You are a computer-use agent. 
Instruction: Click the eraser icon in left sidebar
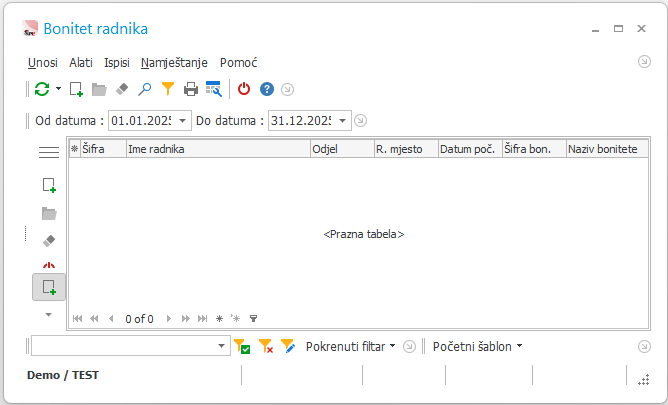[49, 241]
